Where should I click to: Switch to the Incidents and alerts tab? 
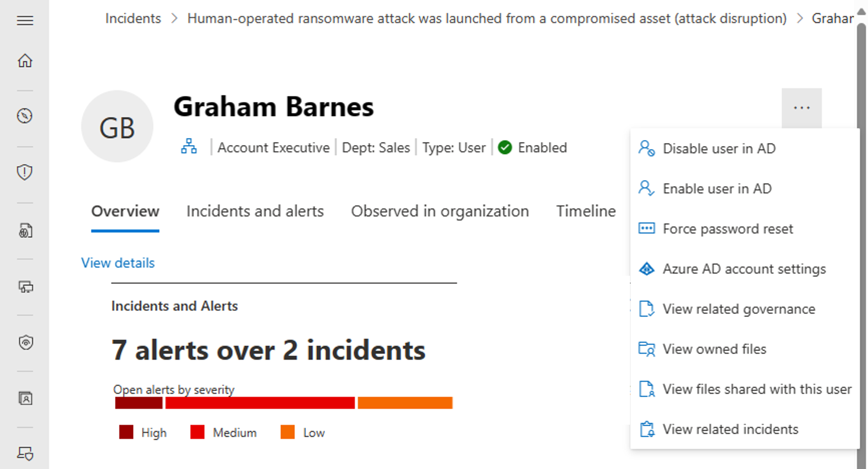(x=255, y=211)
